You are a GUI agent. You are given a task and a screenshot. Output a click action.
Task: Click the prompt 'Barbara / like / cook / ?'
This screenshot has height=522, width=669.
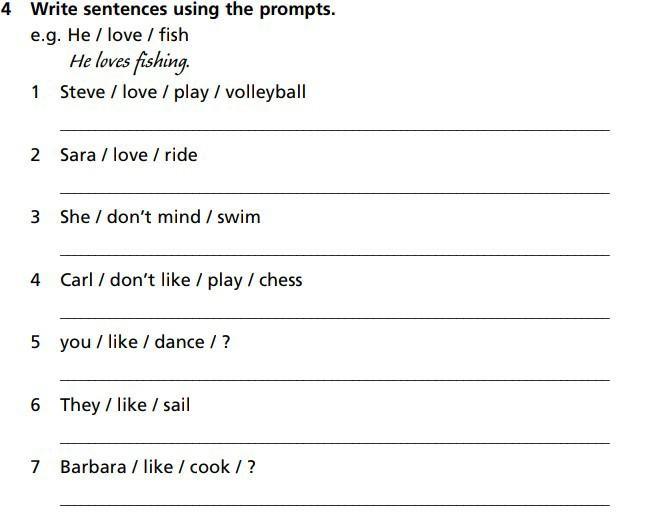158,467
